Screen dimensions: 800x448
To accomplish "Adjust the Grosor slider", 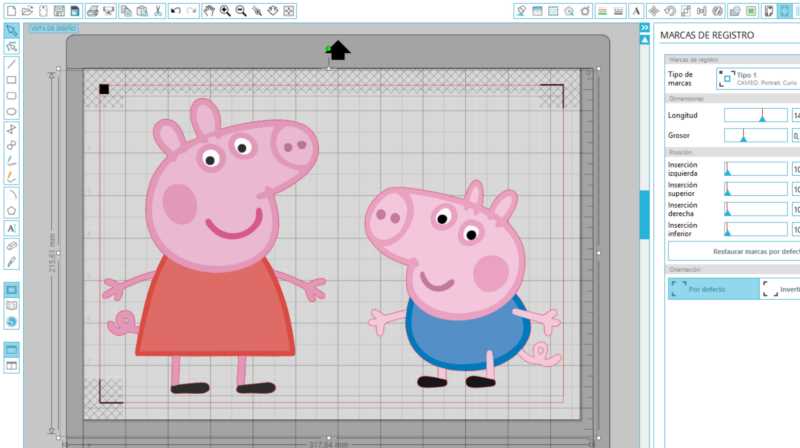I will tap(756, 135).
